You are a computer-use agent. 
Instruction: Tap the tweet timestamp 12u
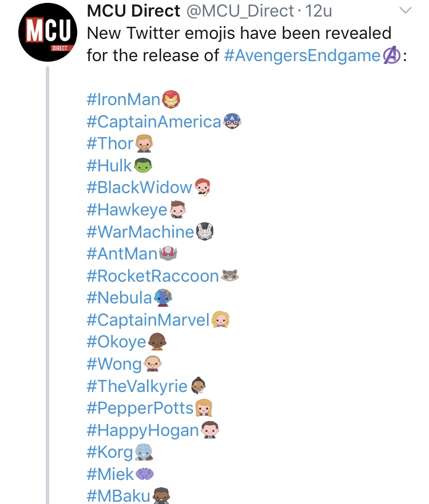(318, 11)
